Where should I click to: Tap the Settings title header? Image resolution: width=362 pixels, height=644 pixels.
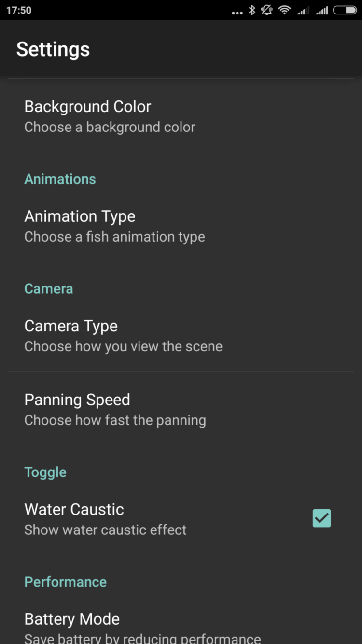tap(53, 49)
